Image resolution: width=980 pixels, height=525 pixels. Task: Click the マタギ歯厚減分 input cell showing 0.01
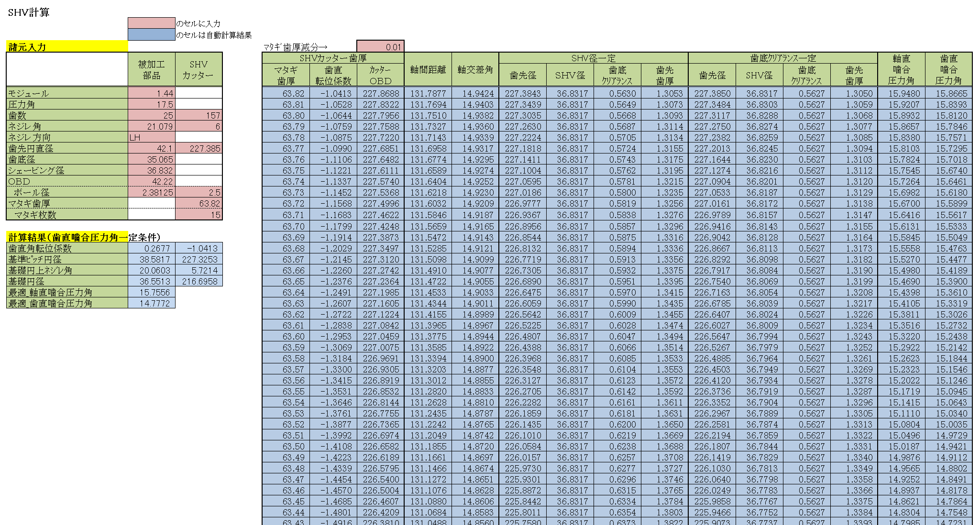[380, 46]
